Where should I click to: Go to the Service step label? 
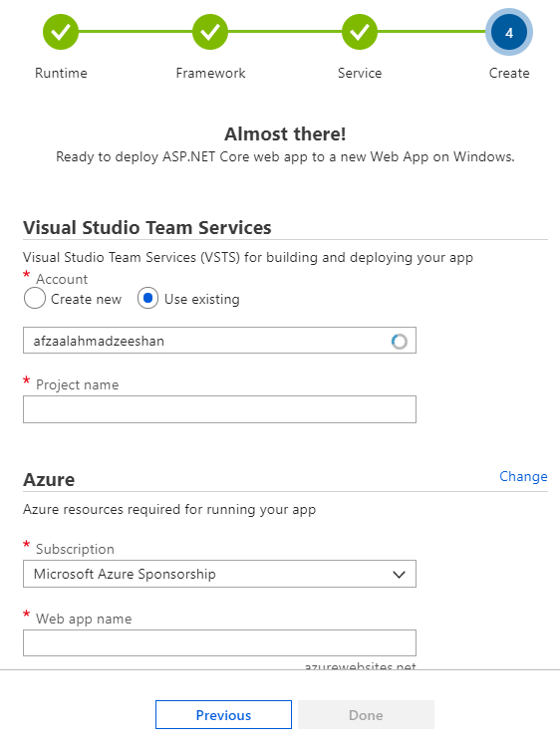[360, 73]
